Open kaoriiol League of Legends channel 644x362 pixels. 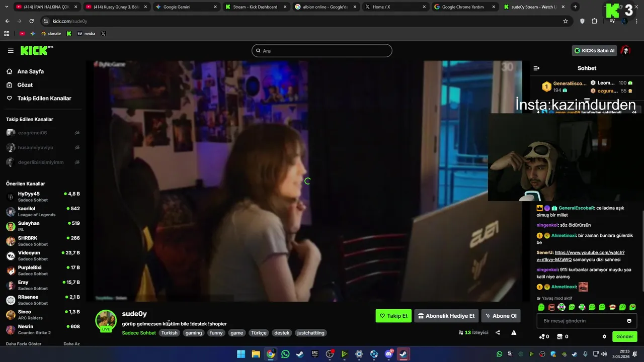coord(43,211)
